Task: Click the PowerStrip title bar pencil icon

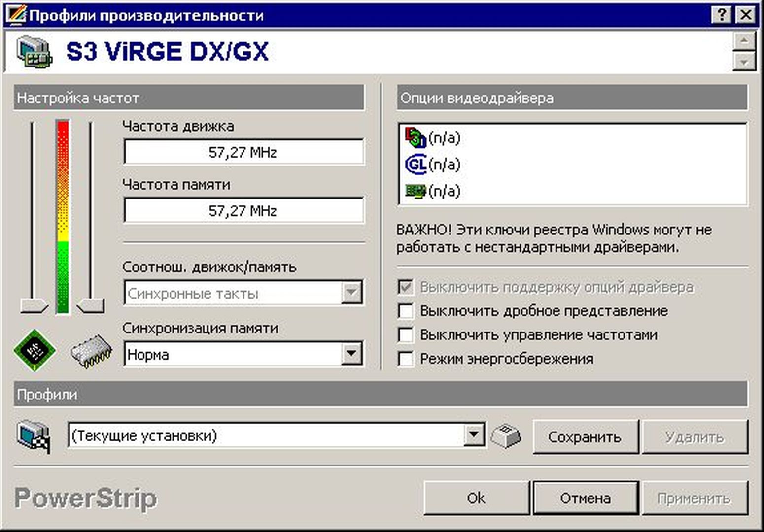Action: (16, 15)
